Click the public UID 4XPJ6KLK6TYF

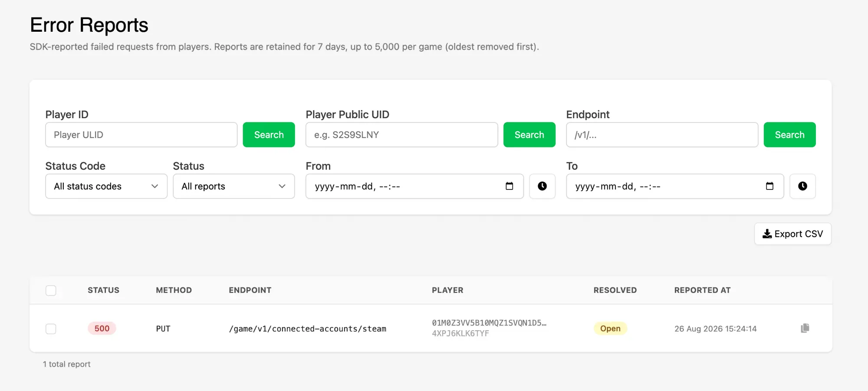coord(460,334)
